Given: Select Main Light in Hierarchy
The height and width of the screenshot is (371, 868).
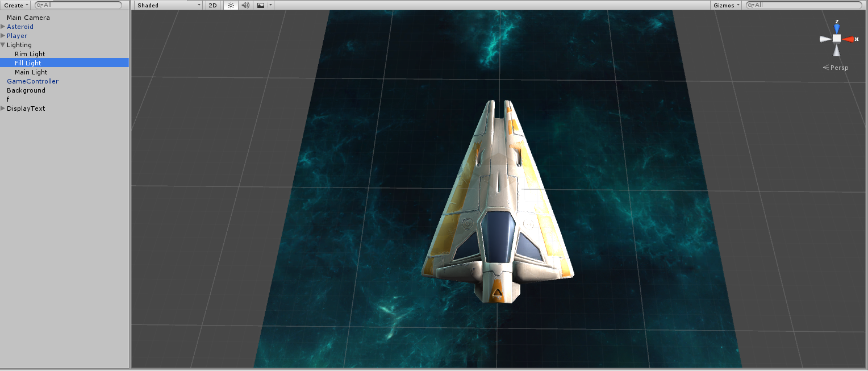Looking at the screenshot, I should tap(31, 72).
